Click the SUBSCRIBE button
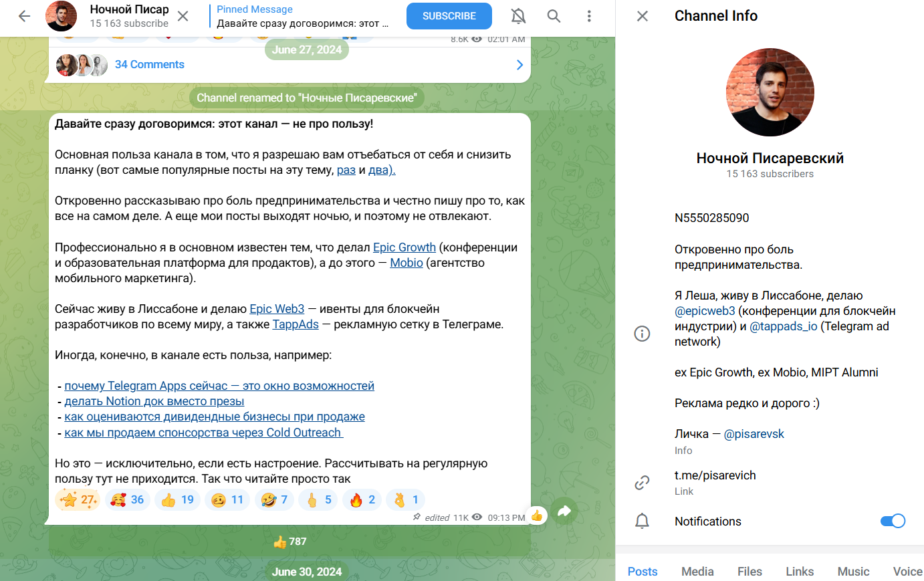The image size is (924, 581). (449, 16)
